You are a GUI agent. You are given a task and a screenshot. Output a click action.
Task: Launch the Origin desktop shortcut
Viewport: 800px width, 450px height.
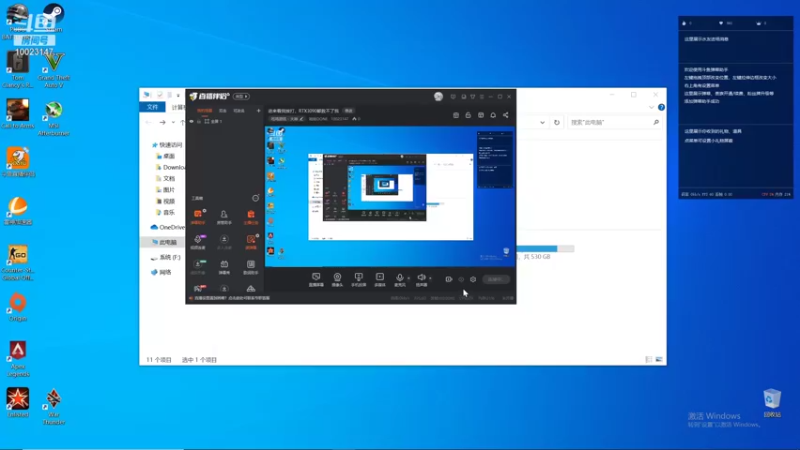tap(18, 308)
